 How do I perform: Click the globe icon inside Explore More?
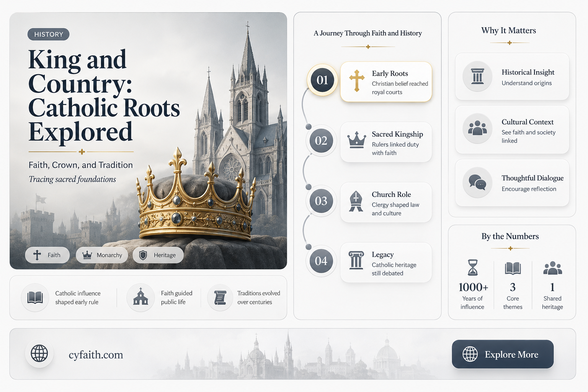(x=470, y=354)
